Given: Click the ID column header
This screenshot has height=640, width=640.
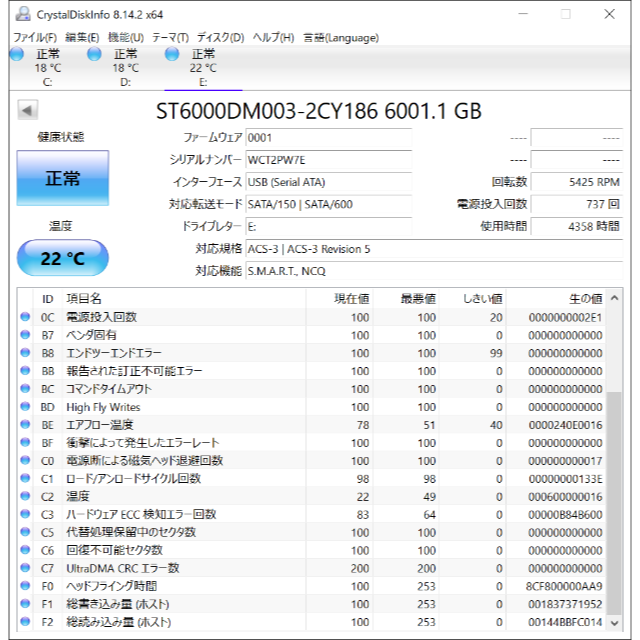Looking at the screenshot, I should (47, 299).
